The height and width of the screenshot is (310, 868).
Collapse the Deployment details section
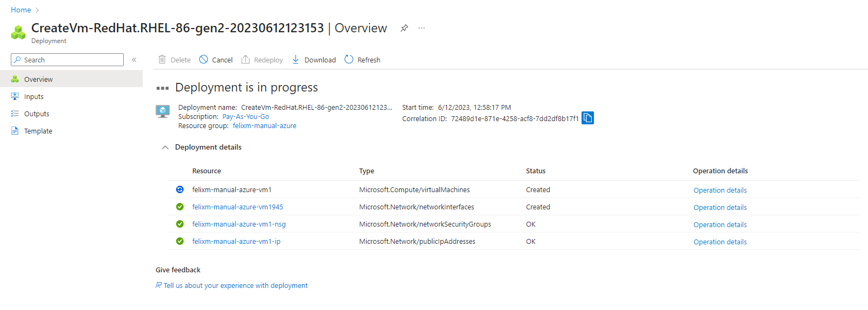tap(165, 147)
